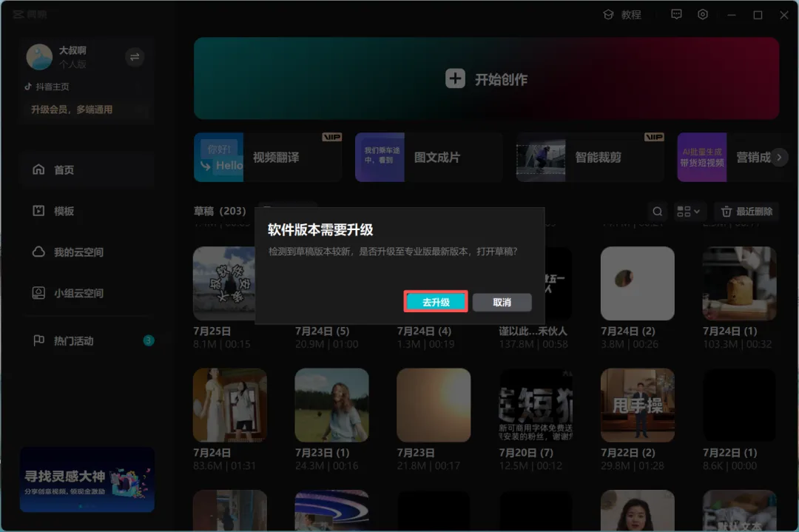Viewport: 799px width, 532px height.
Task: Click the right arrow to show more tools
Action: (779, 158)
